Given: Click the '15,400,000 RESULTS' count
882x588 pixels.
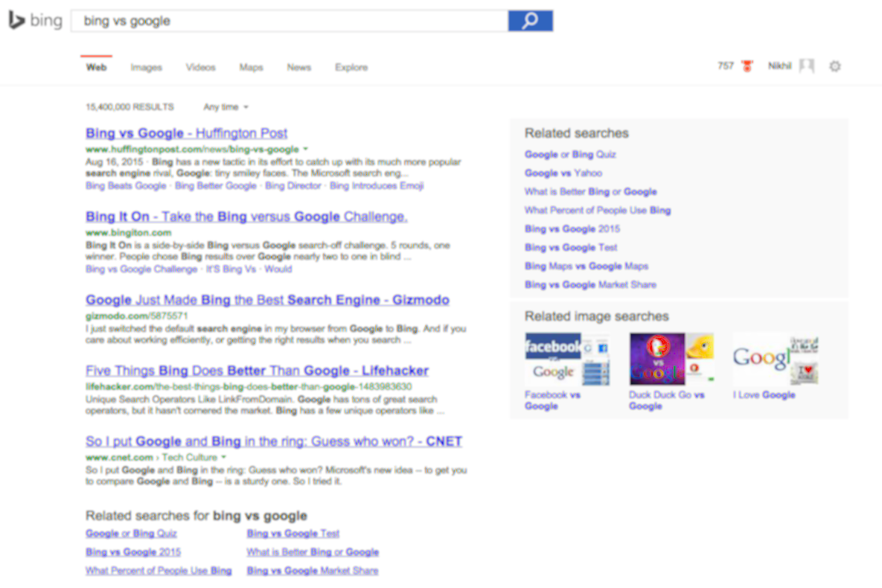Looking at the screenshot, I should tap(130, 107).
